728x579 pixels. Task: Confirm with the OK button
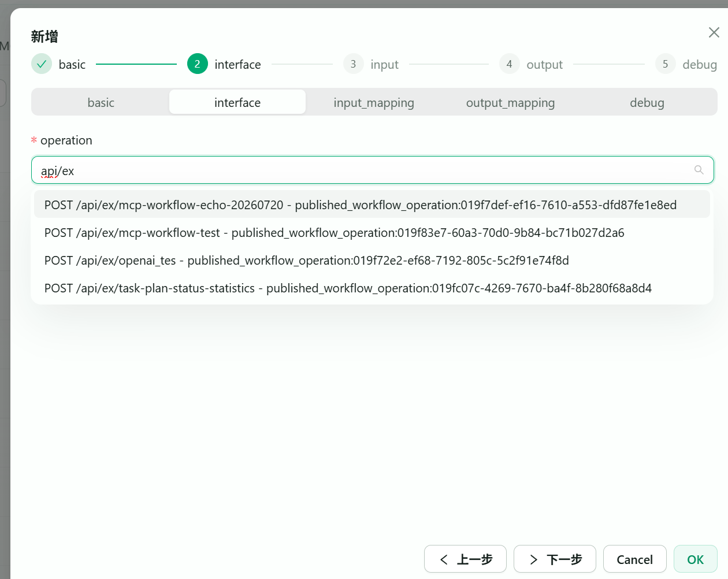(696, 559)
